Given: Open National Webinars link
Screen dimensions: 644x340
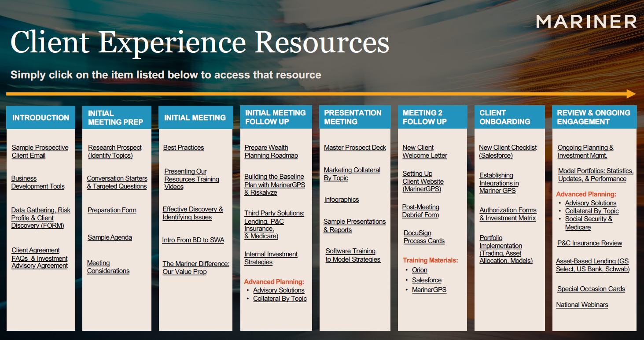Looking at the screenshot, I should [x=582, y=305].
